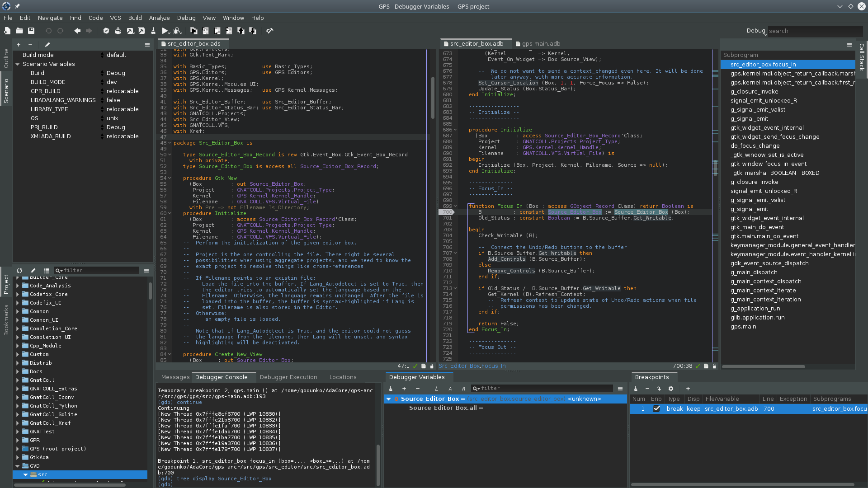
Task: Toggle the Enb checkbox in Breakpoints panel
Action: coord(656,409)
